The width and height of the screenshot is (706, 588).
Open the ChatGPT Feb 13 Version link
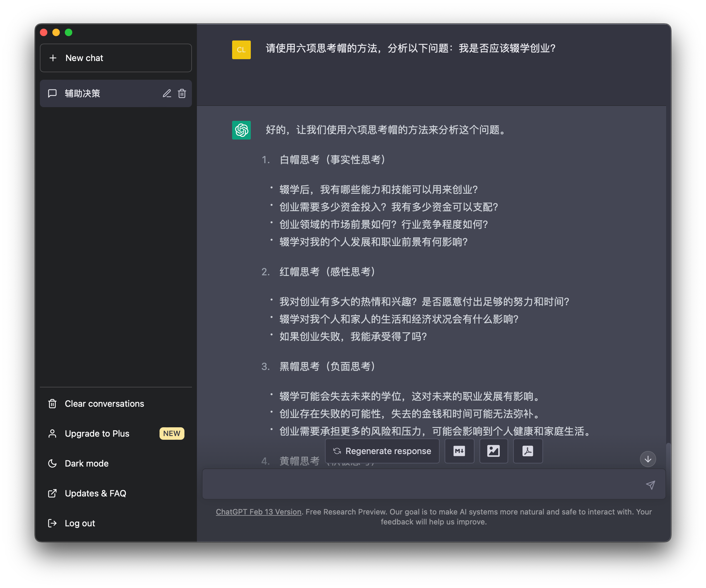(258, 512)
